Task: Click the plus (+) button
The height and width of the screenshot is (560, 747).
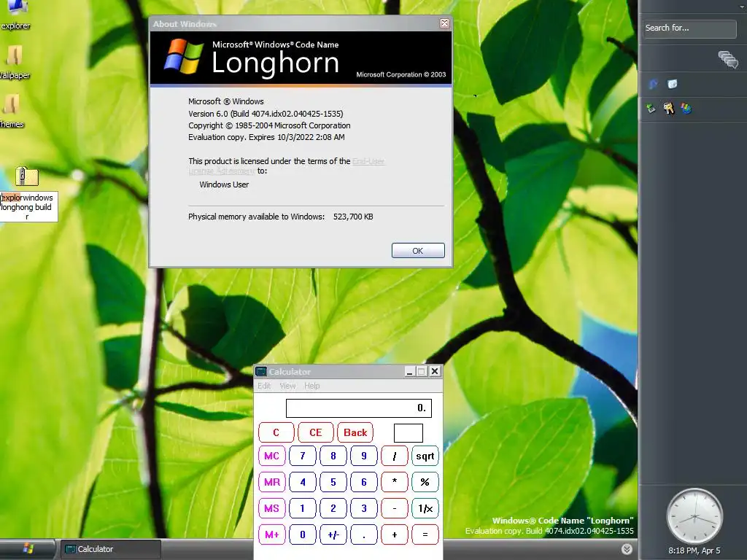Action: (x=395, y=534)
